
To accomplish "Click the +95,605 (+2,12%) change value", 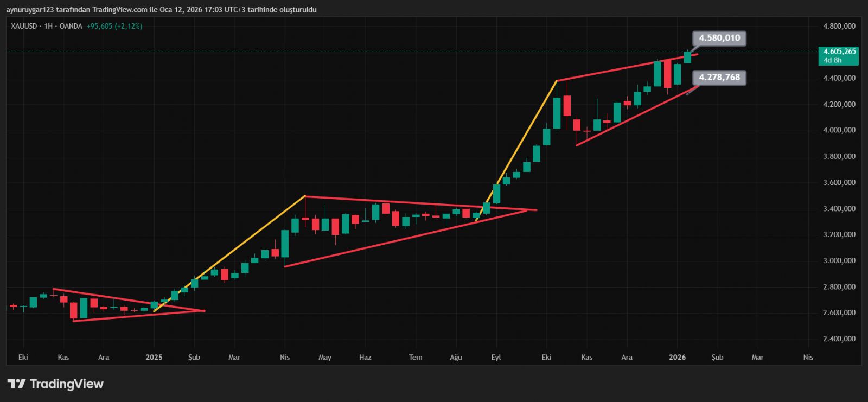I will click(x=114, y=26).
